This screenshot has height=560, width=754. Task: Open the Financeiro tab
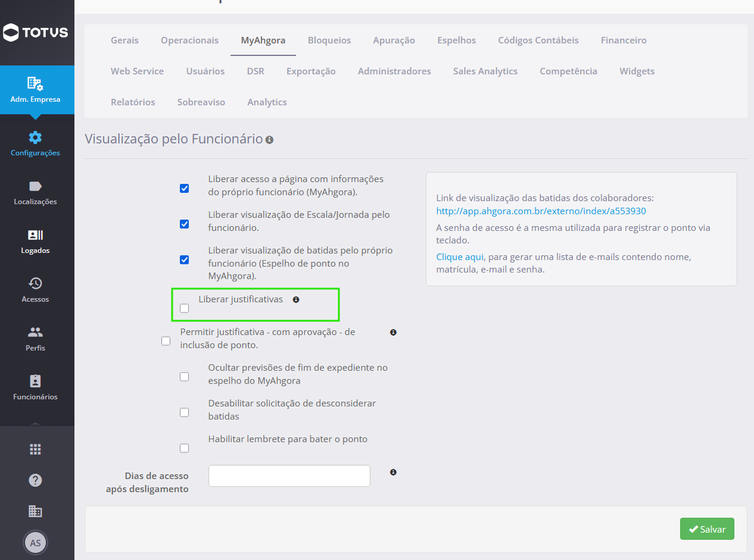(624, 40)
